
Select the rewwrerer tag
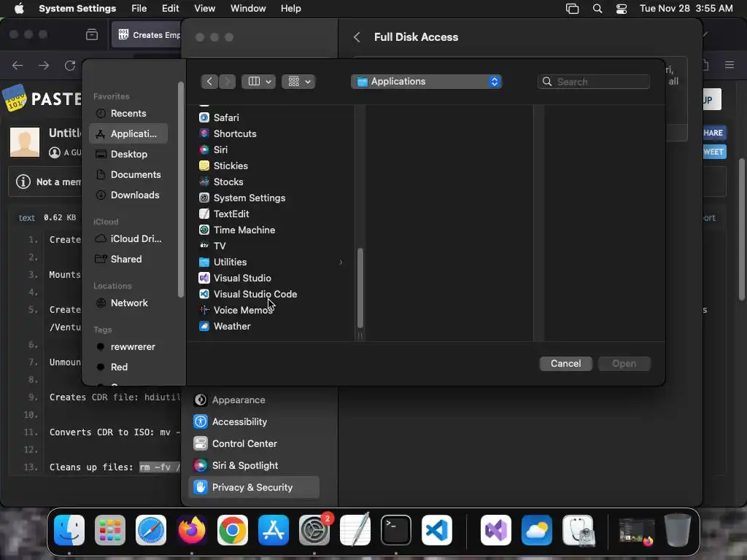point(128,347)
